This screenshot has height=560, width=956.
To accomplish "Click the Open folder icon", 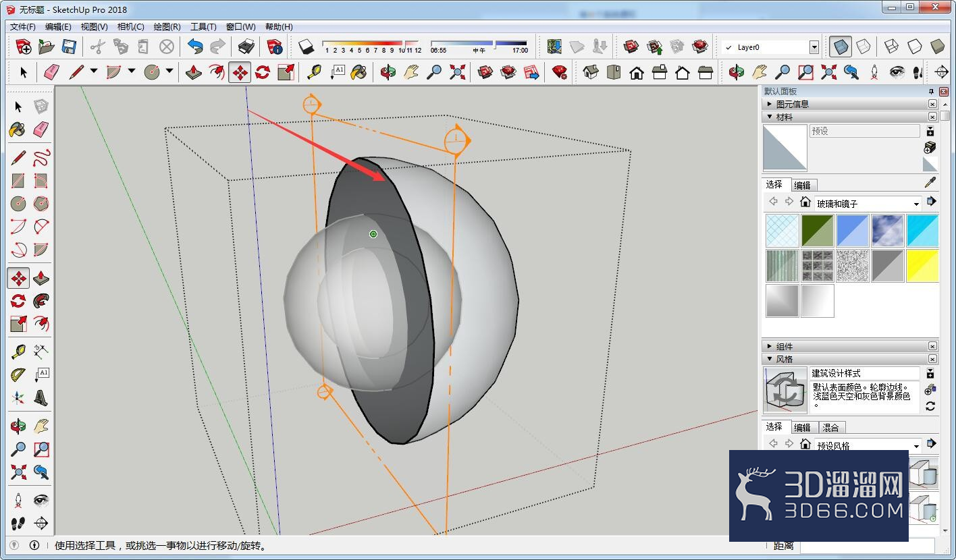I will click(46, 47).
